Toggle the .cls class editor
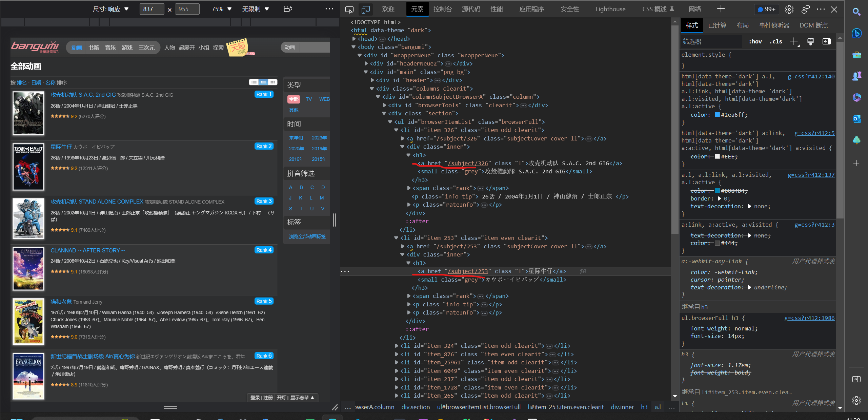Viewport: 868px width, 420px height. pyautogui.click(x=776, y=41)
